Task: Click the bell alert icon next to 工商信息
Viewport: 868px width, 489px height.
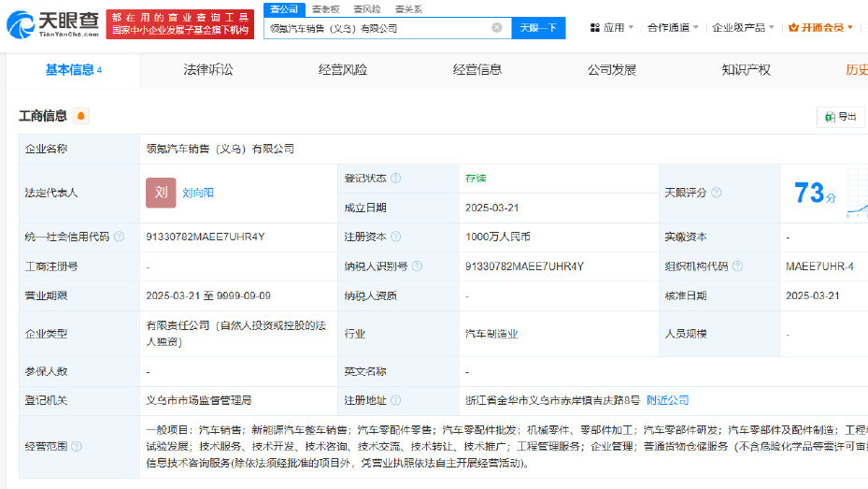Action: tap(81, 116)
